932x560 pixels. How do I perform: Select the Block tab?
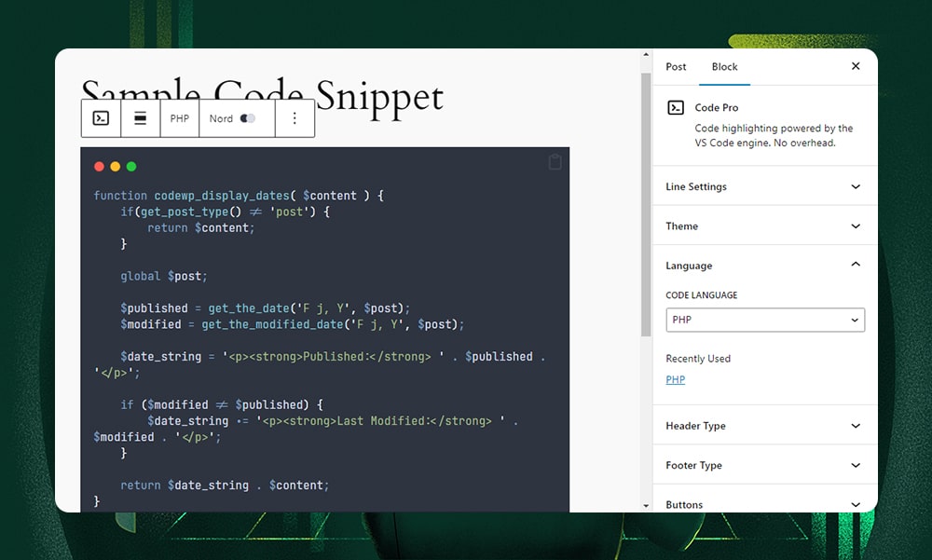tap(724, 66)
